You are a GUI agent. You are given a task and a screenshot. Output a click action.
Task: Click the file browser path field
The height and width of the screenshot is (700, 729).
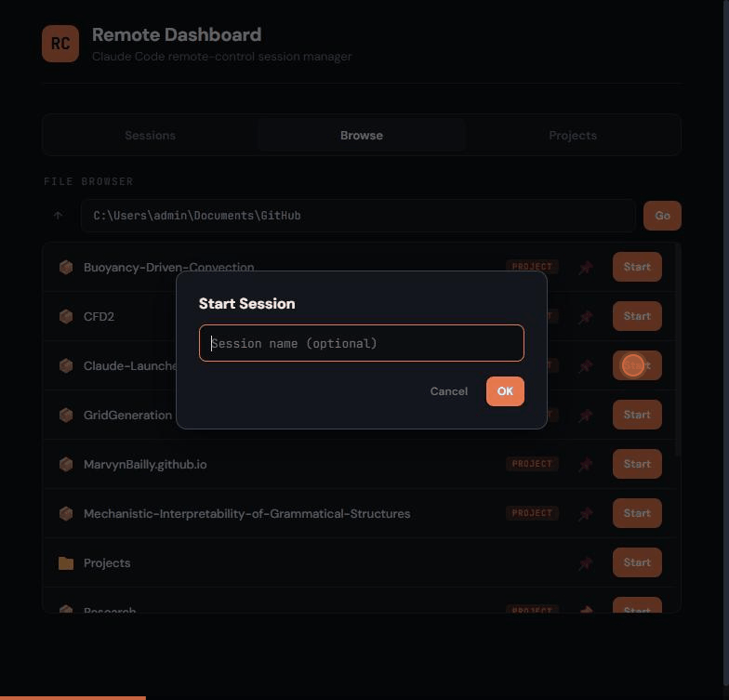(x=357, y=216)
